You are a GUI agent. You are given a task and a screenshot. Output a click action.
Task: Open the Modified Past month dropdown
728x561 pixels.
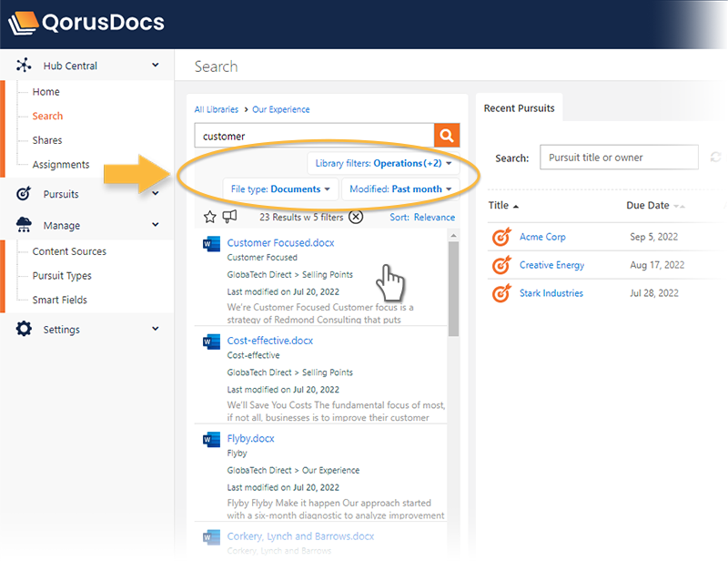(x=400, y=189)
